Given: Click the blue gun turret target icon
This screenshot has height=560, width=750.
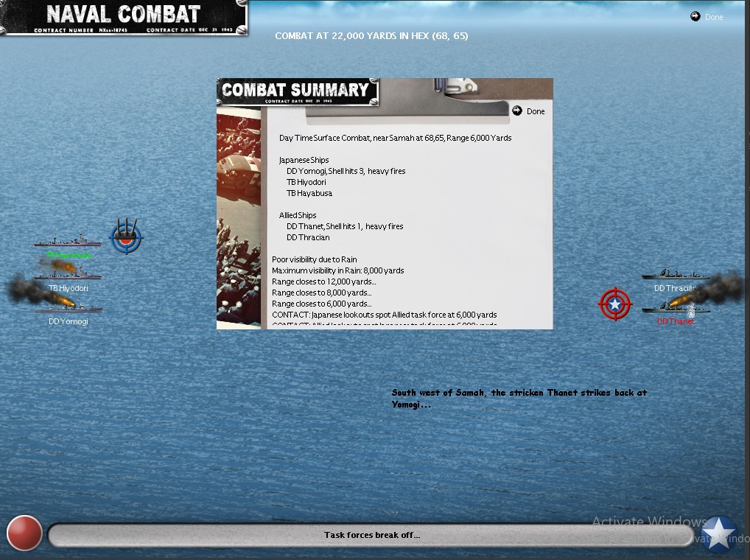Looking at the screenshot, I should click(x=126, y=237).
